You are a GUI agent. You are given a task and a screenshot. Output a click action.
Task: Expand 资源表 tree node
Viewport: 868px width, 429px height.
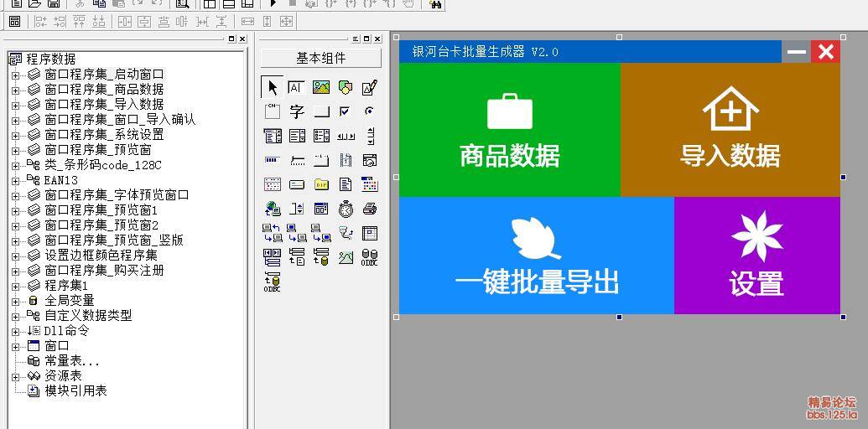(x=15, y=376)
